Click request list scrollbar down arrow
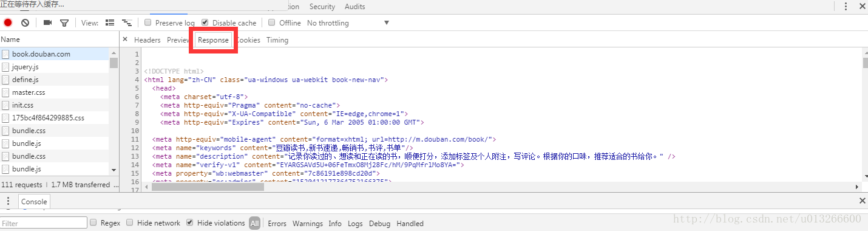The width and height of the screenshot is (868, 231). [x=114, y=170]
